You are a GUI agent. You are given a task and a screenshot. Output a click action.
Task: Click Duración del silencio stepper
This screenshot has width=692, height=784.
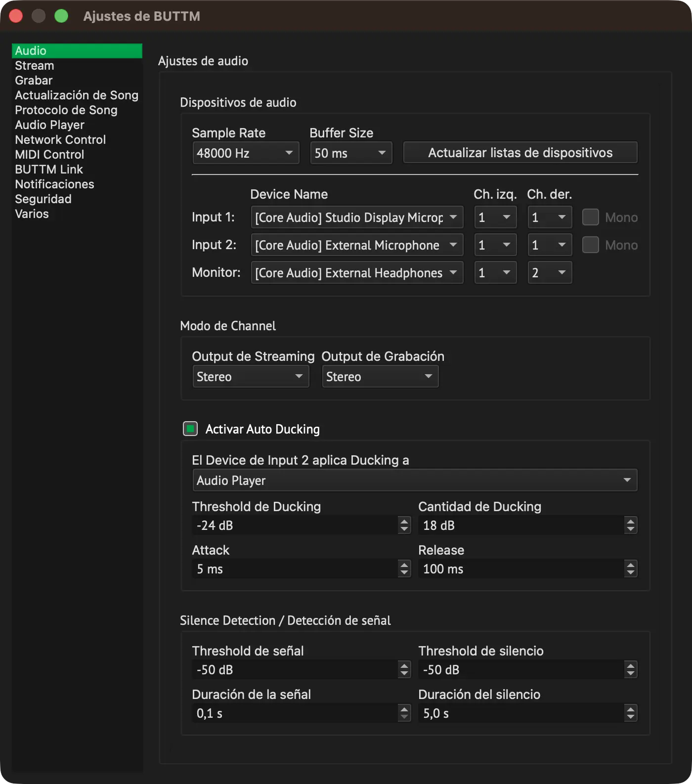(630, 713)
